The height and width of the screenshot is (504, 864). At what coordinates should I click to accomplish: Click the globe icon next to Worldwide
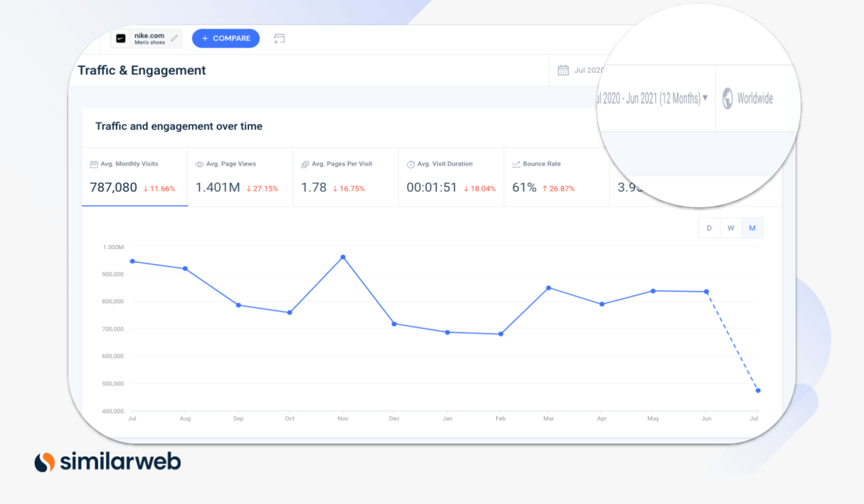(x=727, y=99)
